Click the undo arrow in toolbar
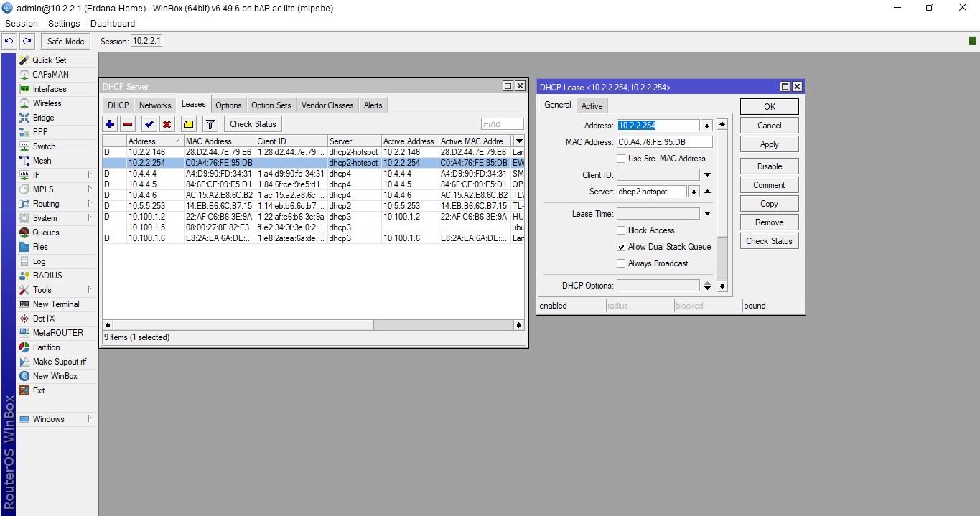 coord(9,42)
